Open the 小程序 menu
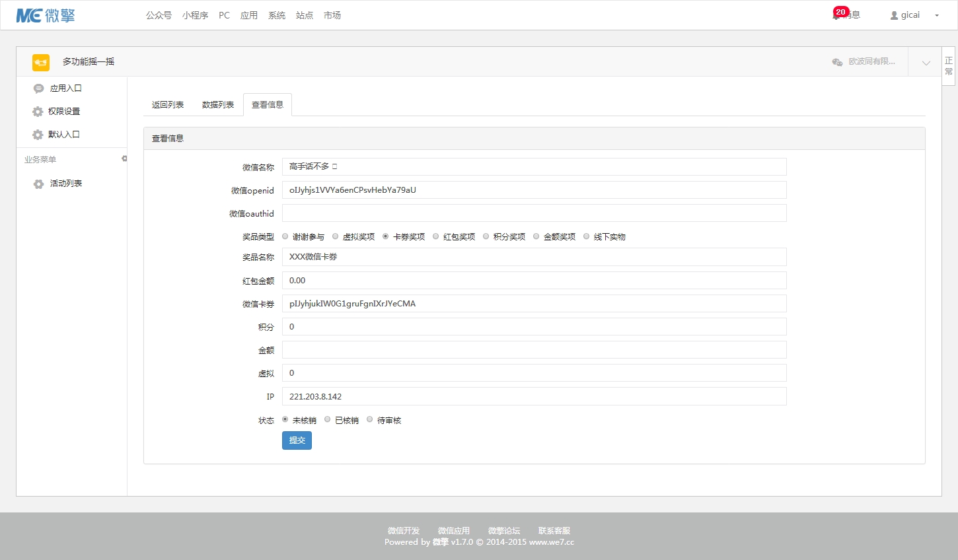The height and width of the screenshot is (560, 958). coord(196,15)
